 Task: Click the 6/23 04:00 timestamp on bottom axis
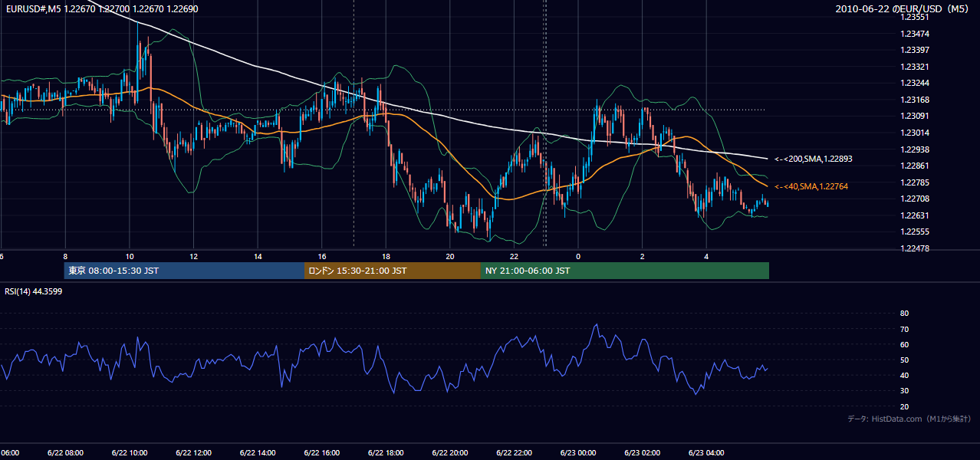pyautogui.click(x=706, y=453)
